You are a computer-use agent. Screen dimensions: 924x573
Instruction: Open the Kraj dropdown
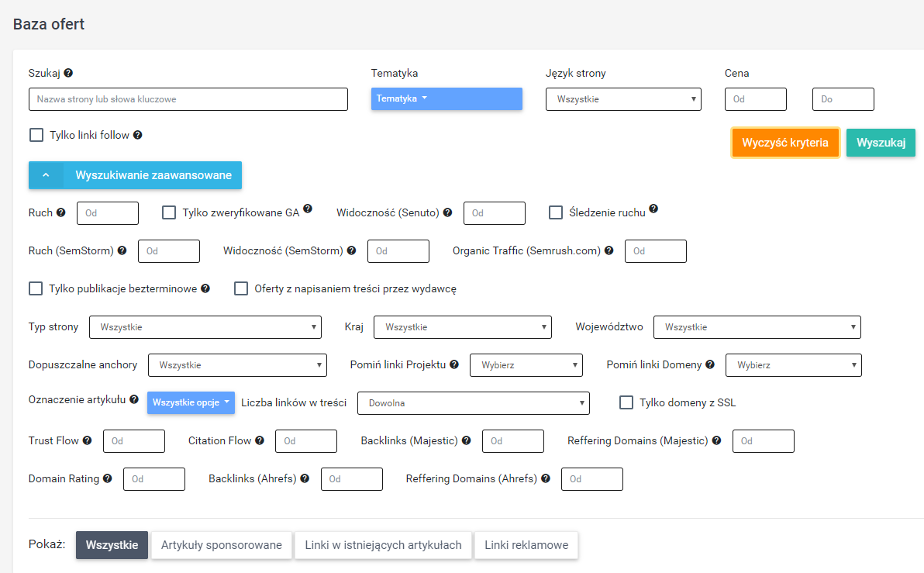pos(463,327)
